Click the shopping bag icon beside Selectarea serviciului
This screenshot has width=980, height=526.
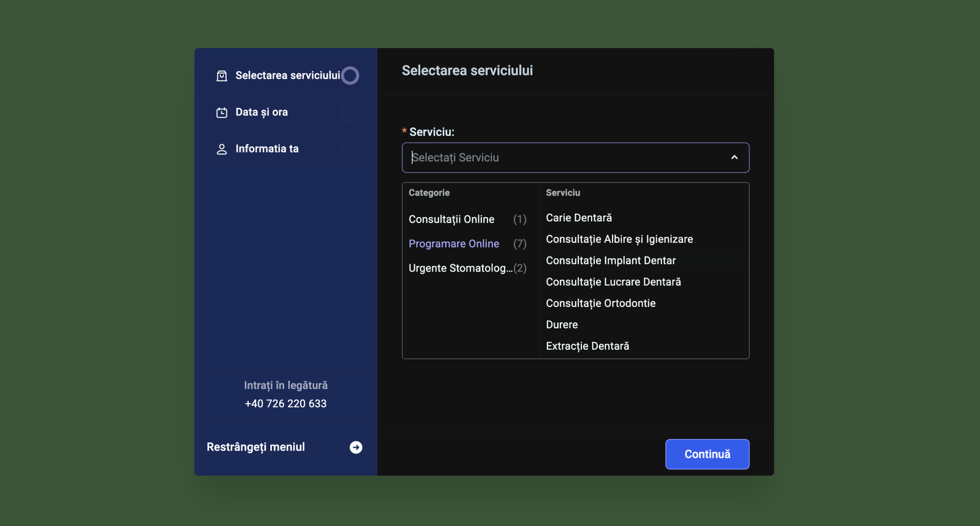click(x=222, y=75)
